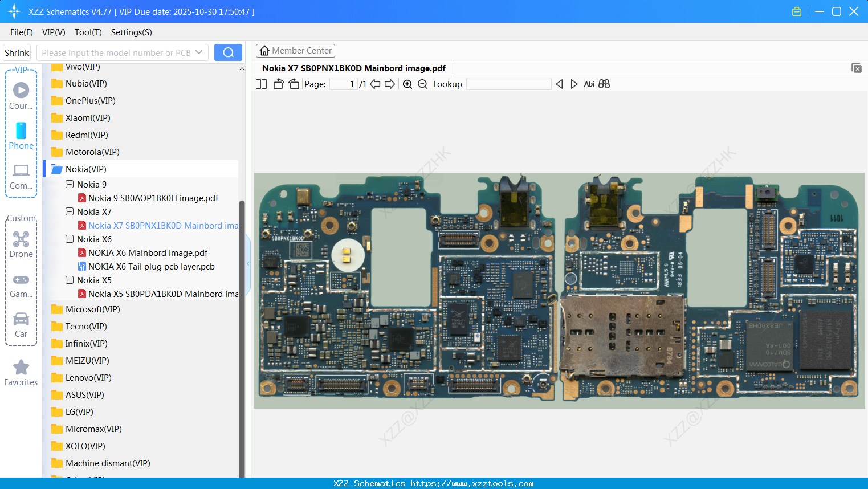Screen dimensions: 868x489
Task: Type in the Lookup search field
Action: coord(508,84)
